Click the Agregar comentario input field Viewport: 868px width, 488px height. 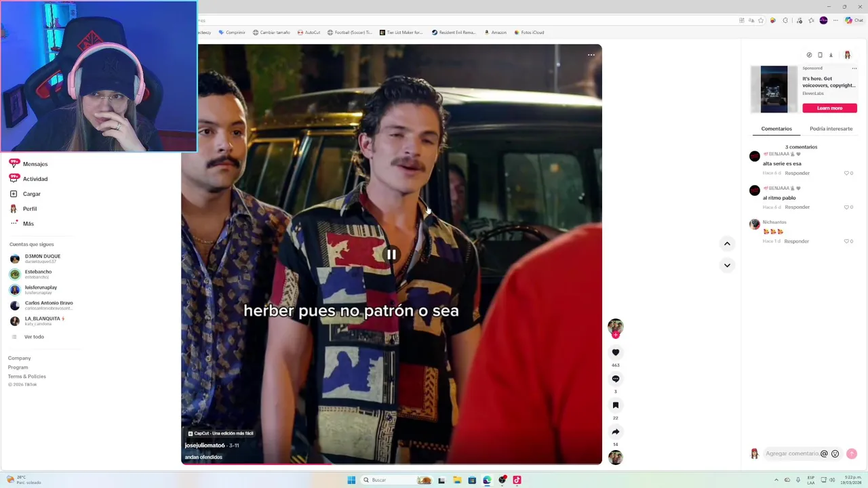point(791,454)
